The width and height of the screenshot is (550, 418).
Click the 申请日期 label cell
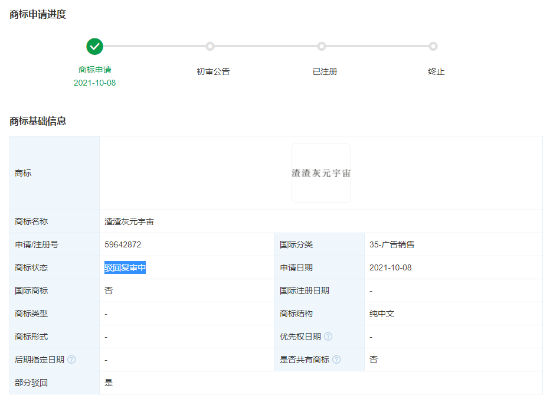point(296,268)
